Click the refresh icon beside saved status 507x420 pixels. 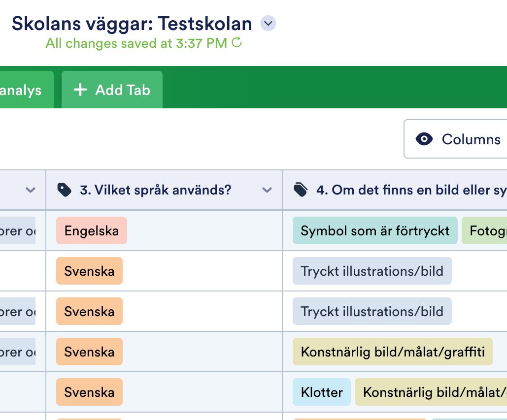pyautogui.click(x=237, y=43)
